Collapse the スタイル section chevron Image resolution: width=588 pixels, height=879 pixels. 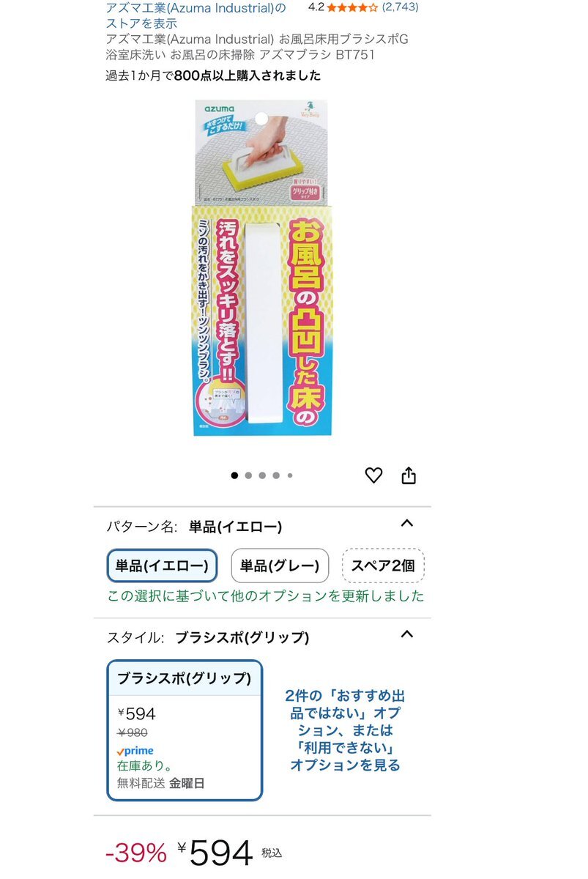tap(408, 634)
